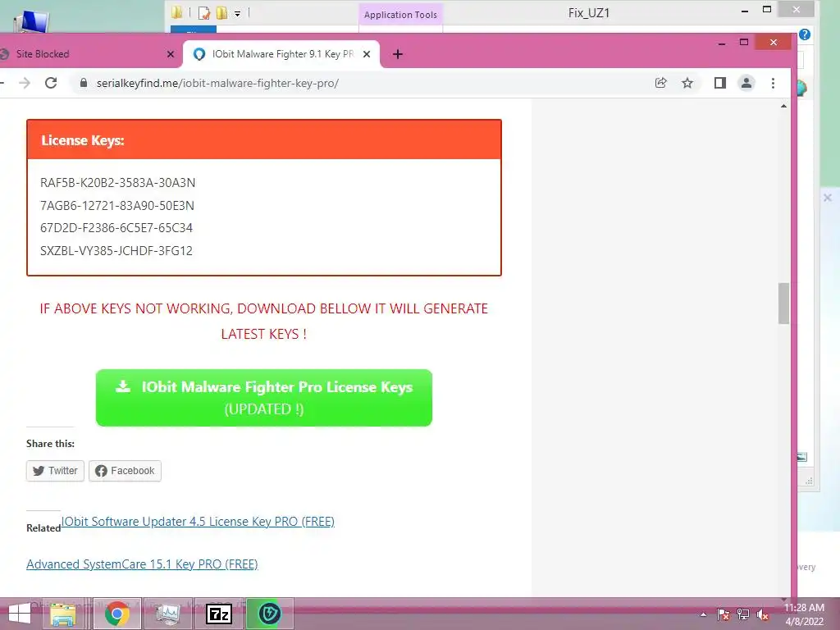Viewport: 840px width, 630px height.
Task: Share this page icon in address bar
Action: [x=661, y=83]
